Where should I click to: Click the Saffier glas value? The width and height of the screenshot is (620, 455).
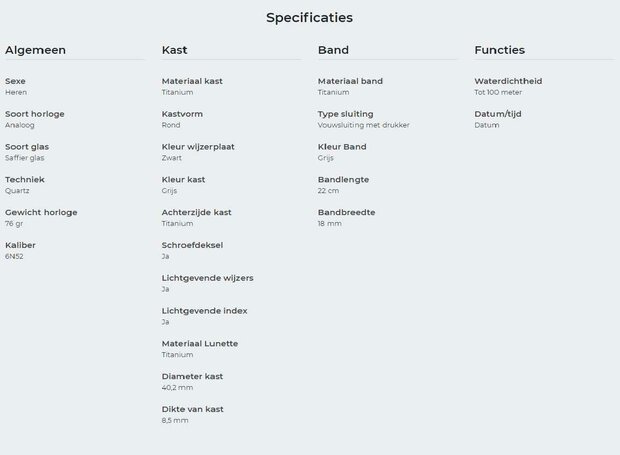(25, 158)
